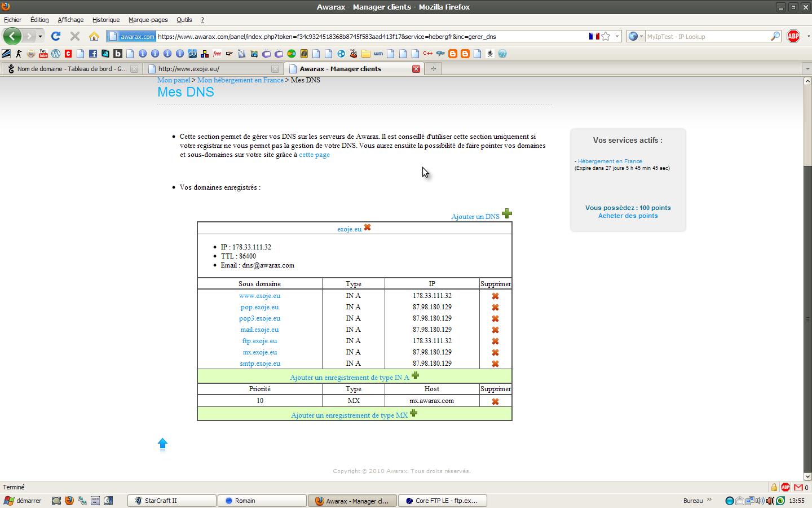Screen dimensions: 812x508
Task: Delete the ftp.exoje.eu record
Action: pyautogui.click(x=495, y=341)
